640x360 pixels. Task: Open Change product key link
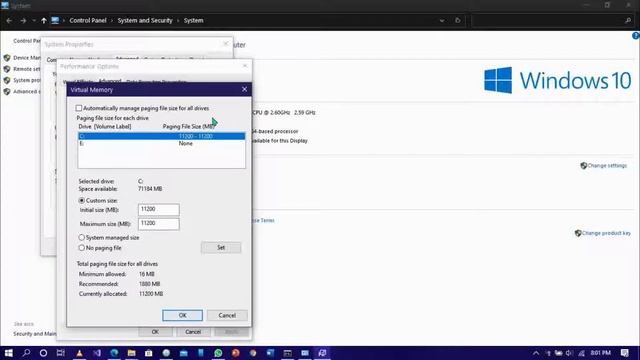(606, 233)
